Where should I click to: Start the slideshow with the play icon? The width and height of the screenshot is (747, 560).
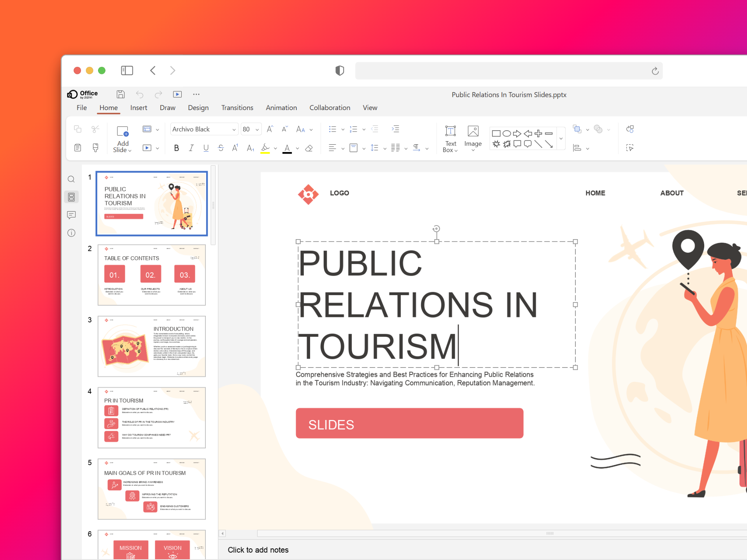click(177, 94)
